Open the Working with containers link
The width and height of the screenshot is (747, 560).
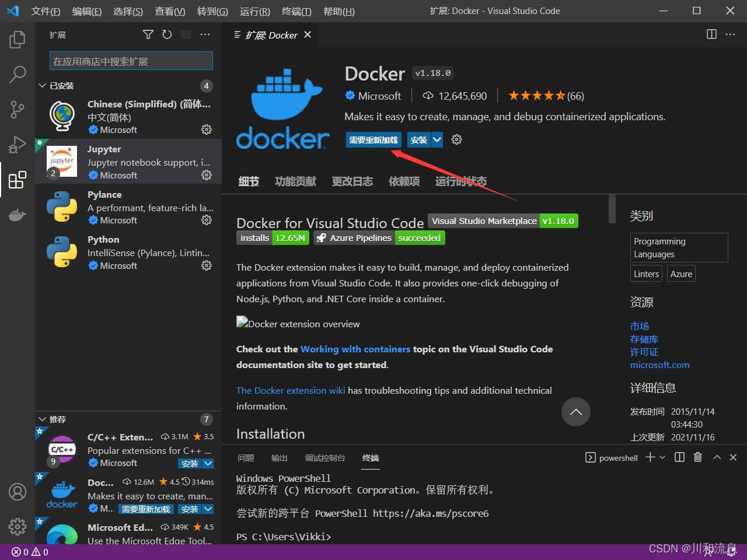click(355, 349)
